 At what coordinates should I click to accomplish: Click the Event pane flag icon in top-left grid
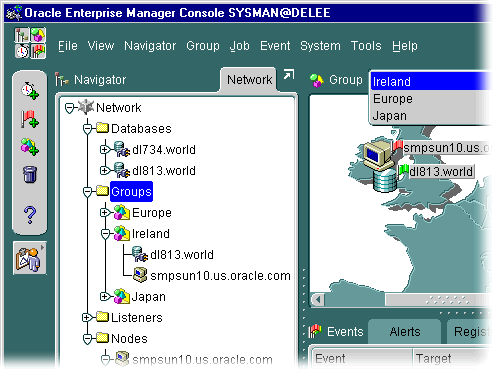click(x=38, y=51)
